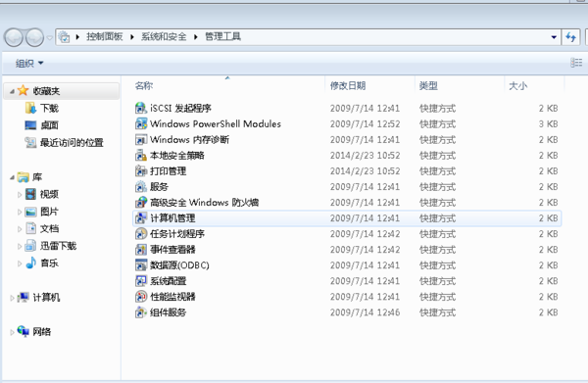Click the 3 KB size value

click(548, 124)
